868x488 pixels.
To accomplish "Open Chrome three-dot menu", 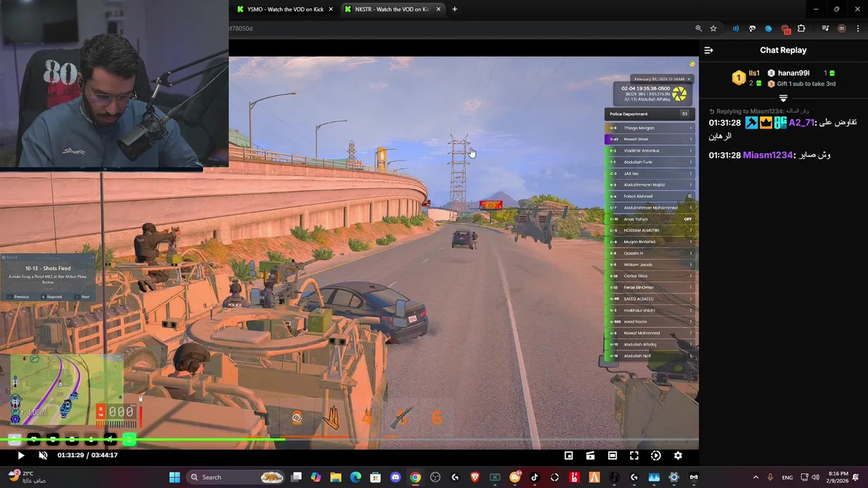I will pyautogui.click(x=858, y=28).
